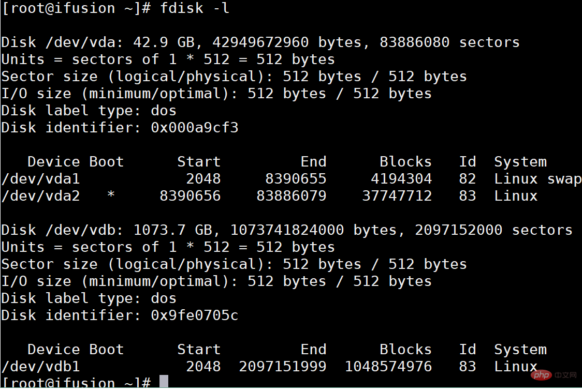Image resolution: width=582 pixels, height=392 pixels.
Task: Click disk identifier 0x000a9cf3
Action: coord(195,128)
